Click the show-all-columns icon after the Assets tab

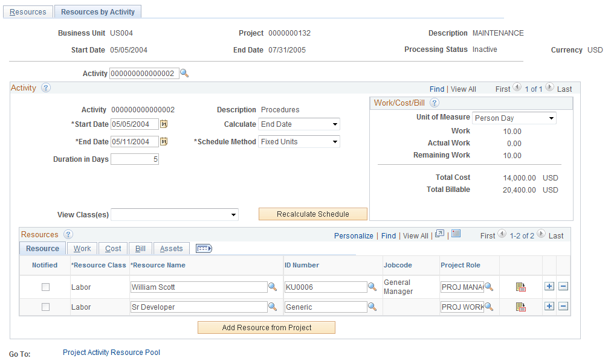click(x=203, y=248)
